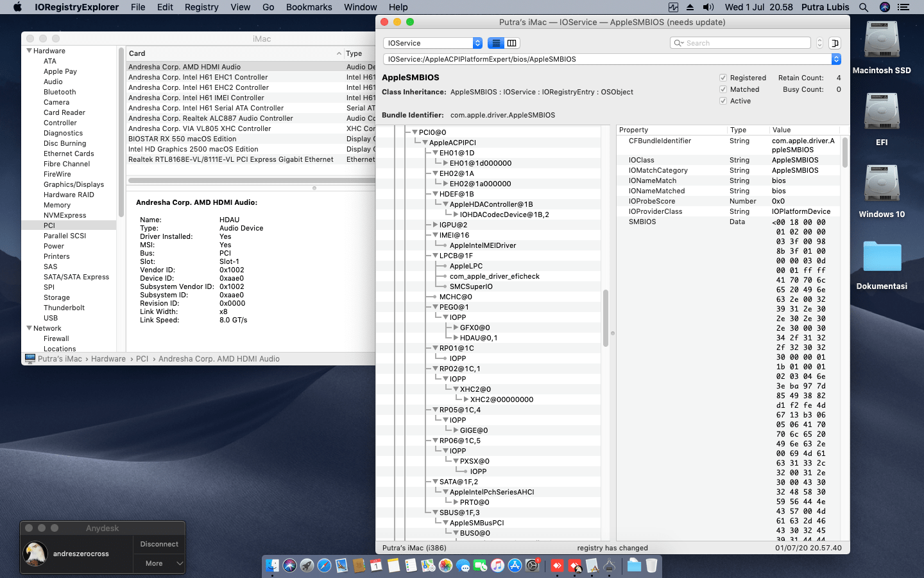The image size is (924, 578).
Task: Collapse the PCI0@0 tree node
Action: 415,132
